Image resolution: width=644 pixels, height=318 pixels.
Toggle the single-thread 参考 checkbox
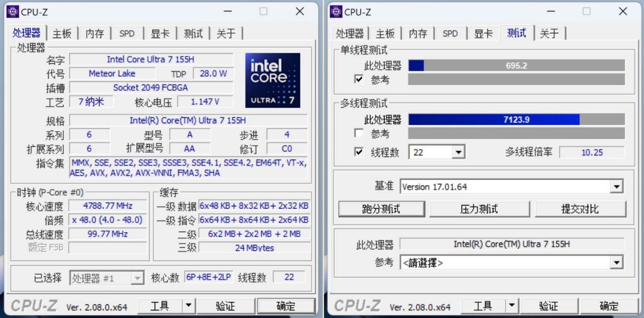click(359, 79)
